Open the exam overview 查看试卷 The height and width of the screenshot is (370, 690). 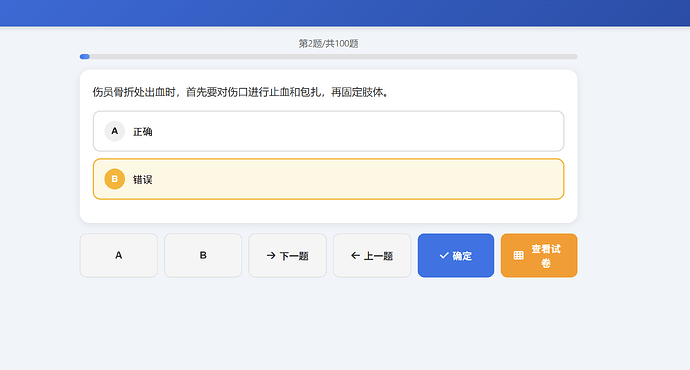click(x=539, y=255)
